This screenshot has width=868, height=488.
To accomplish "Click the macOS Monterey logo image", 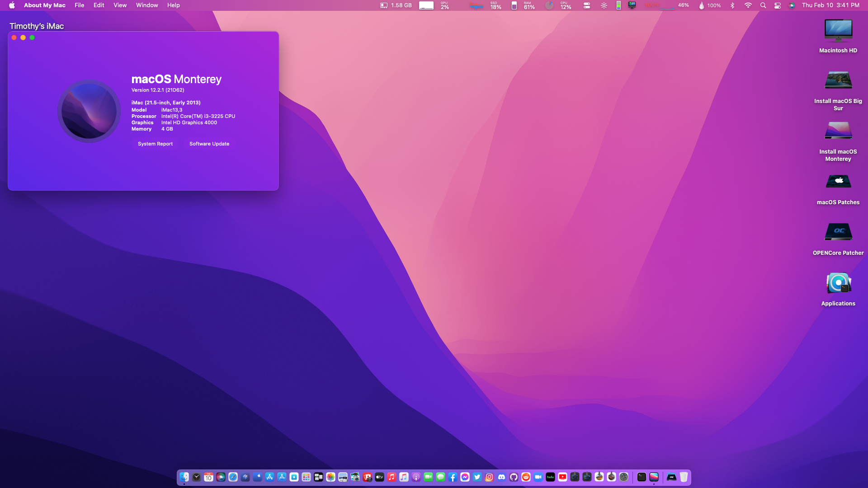I will [x=89, y=111].
